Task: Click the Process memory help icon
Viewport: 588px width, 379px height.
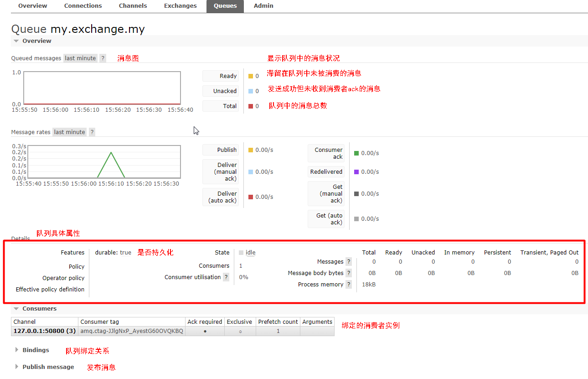Action: pyautogui.click(x=349, y=284)
